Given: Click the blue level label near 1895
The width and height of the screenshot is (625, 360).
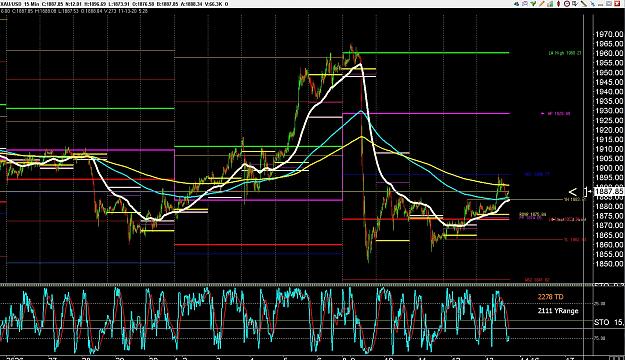Looking at the screenshot, I should pyautogui.click(x=537, y=174).
